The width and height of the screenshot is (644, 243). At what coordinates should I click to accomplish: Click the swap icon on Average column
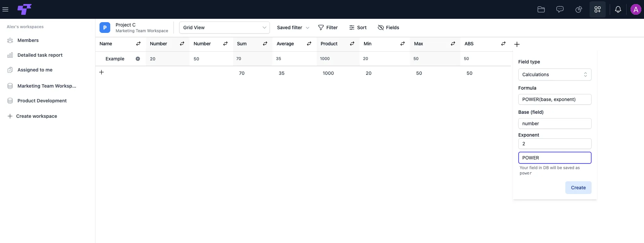(309, 44)
